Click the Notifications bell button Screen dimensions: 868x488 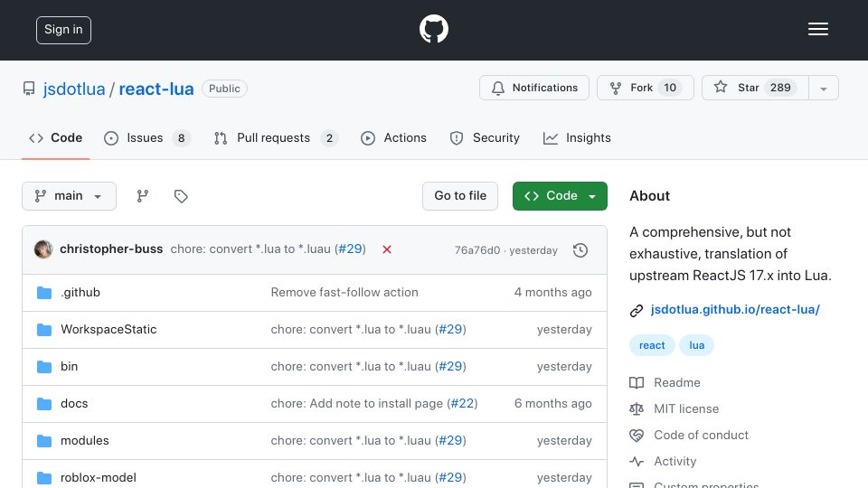(534, 88)
